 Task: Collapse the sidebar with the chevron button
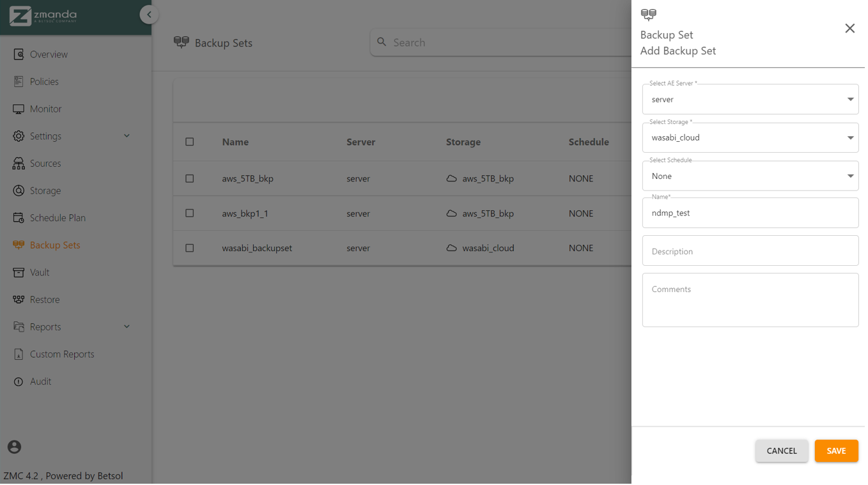click(x=149, y=15)
